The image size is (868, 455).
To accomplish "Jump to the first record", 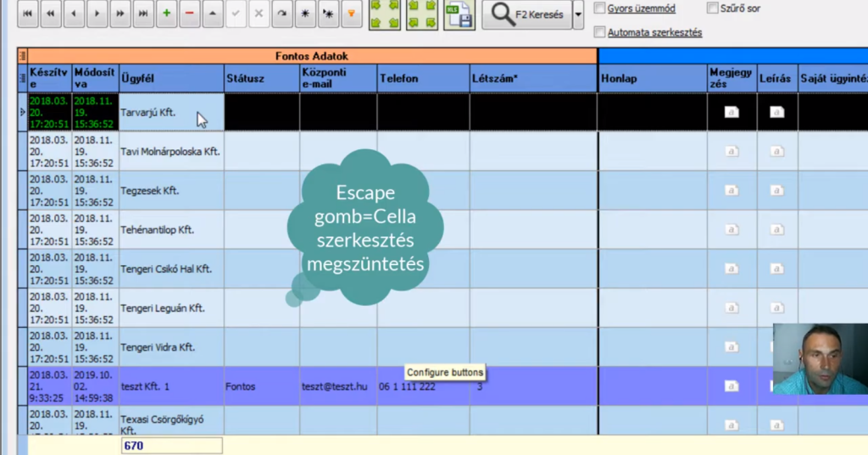I will click(x=28, y=14).
